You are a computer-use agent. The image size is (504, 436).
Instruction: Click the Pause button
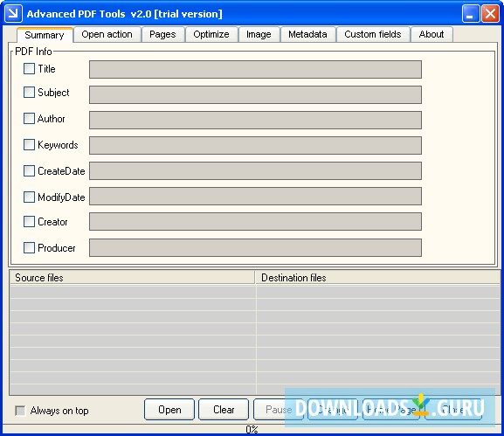pos(279,410)
